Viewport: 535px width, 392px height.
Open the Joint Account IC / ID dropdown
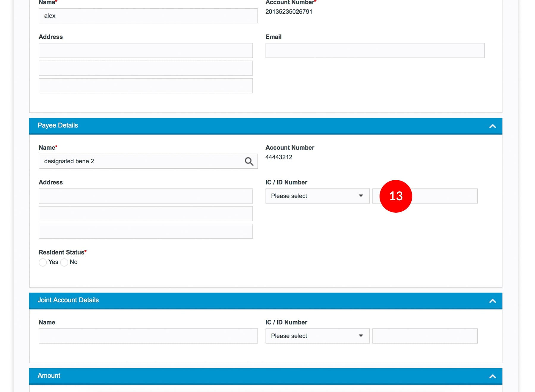click(x=317, y=336)
